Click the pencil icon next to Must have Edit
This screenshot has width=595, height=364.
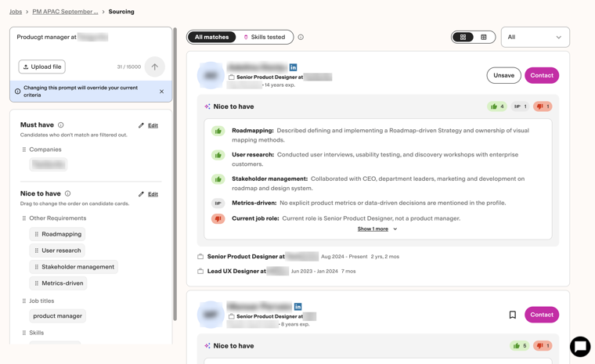tap(141, 125)
